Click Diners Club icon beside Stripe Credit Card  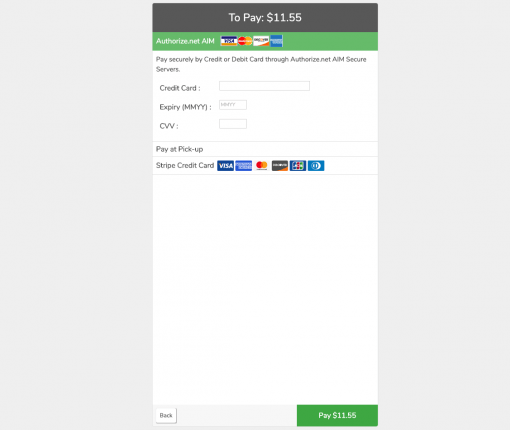[316, 166]
